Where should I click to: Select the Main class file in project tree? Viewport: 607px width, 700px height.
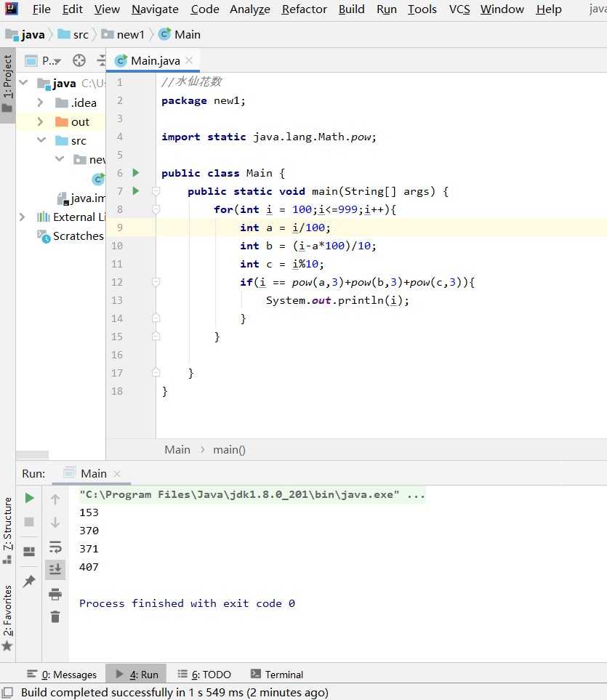click(98, 179)
